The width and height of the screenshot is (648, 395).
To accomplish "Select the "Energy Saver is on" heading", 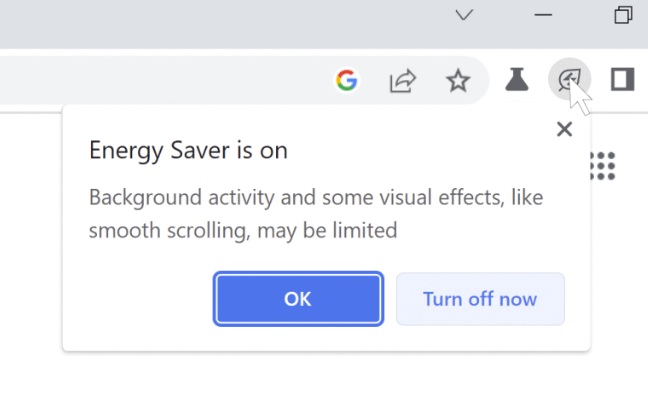I will click(x=188, y=150).
